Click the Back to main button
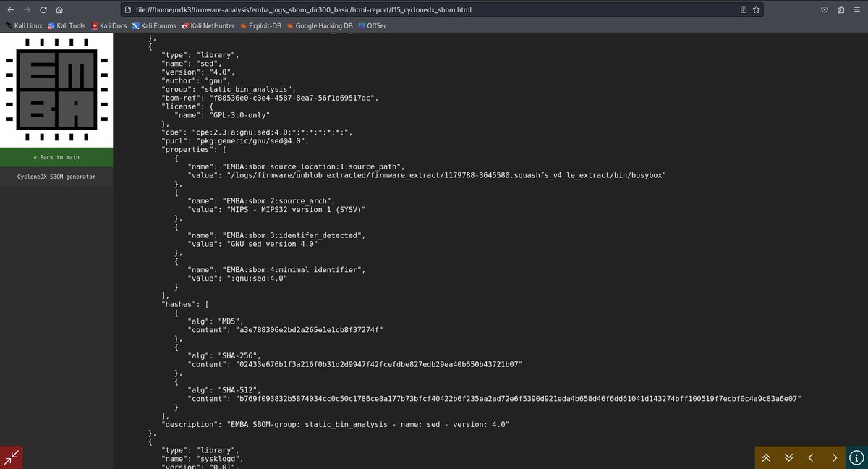Screen dimensions: 868x469 (56, 157)
